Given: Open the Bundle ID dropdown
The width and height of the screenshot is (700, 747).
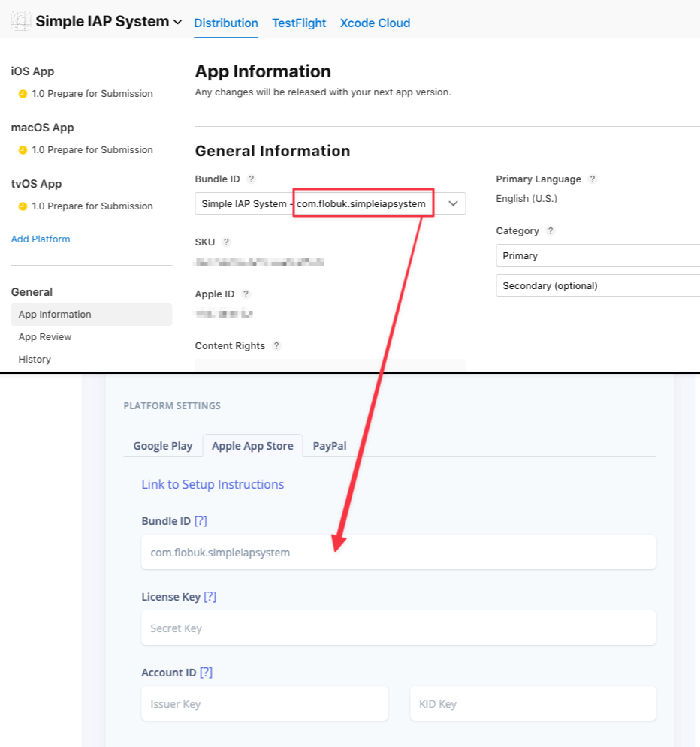Looking at the screenshot, I should point(453,203).
